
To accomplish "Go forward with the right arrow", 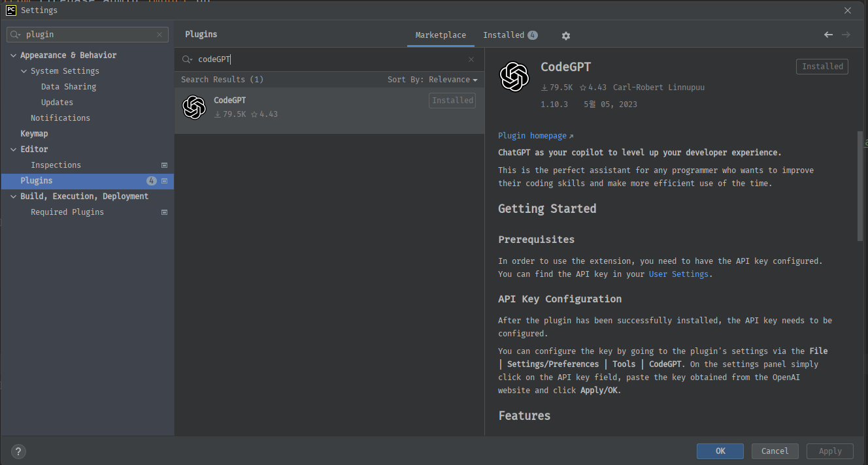I will tap(846, 35).
